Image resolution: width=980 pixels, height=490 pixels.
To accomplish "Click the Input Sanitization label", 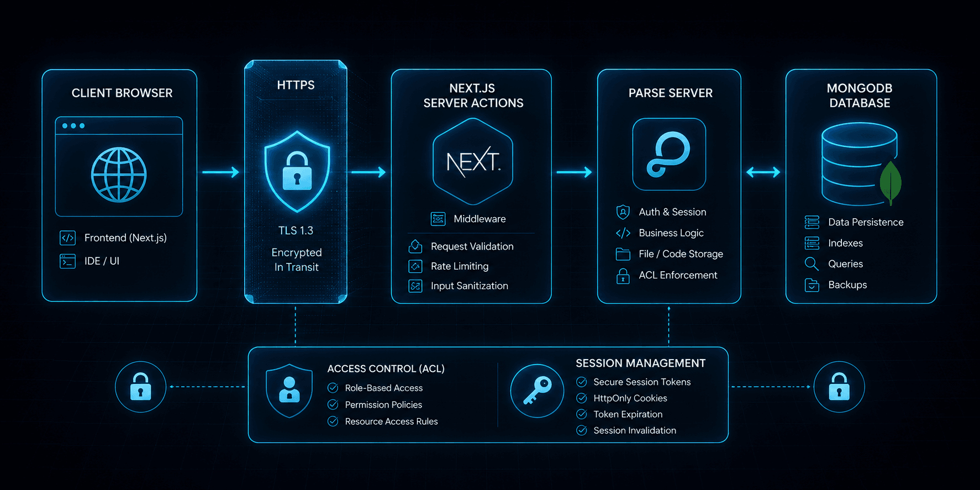I will pos(470,286).
